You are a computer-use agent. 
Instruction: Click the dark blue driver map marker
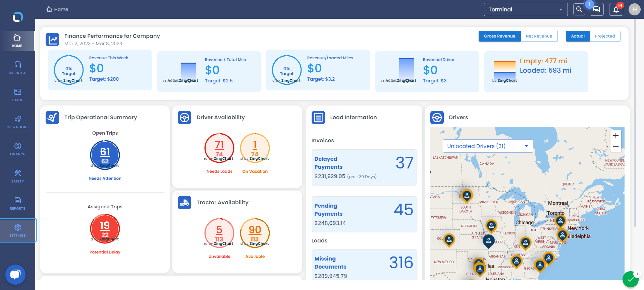[x=489, y=241]
